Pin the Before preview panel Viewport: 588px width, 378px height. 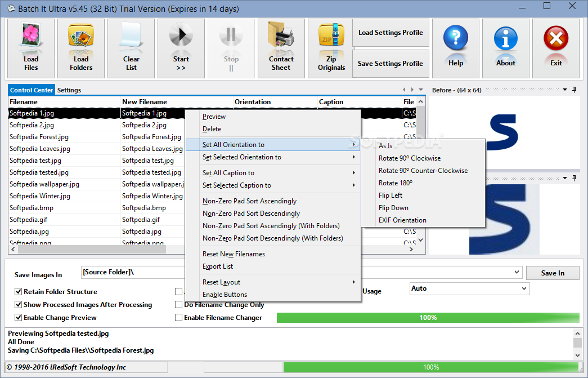point(574,90)
